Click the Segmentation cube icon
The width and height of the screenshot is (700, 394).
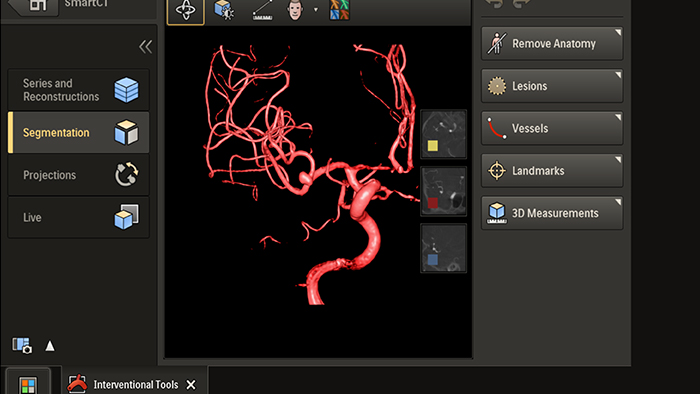[x=126, y=132]
